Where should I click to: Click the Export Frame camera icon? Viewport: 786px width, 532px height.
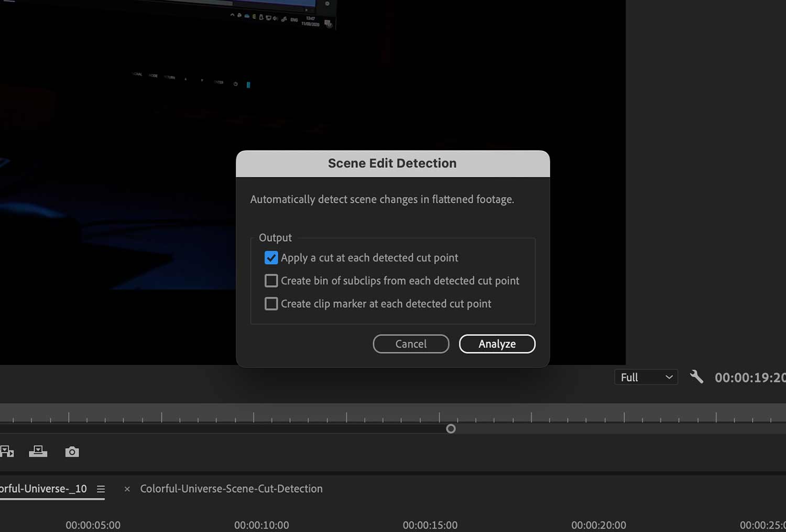click(x=72, y=451)
